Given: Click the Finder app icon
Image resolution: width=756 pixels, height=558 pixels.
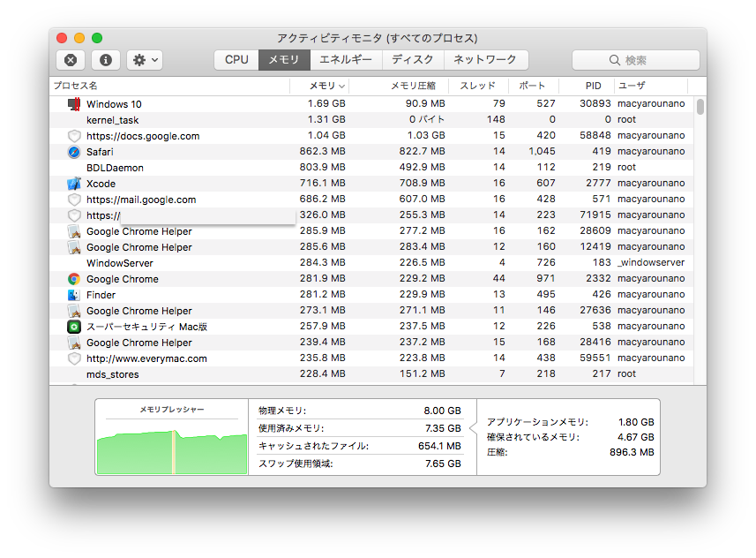Looking at the screenshot, I should click(x=74, y=295).
